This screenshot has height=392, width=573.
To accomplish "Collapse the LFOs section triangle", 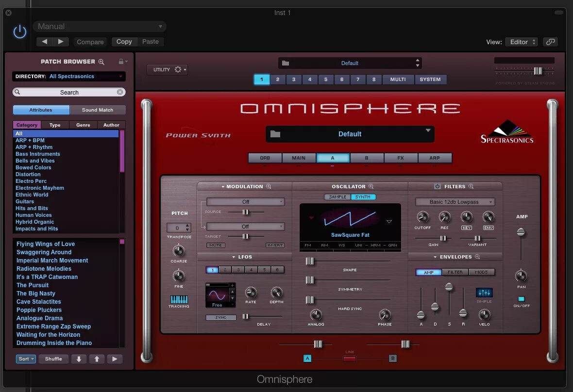I will (234, 257).
